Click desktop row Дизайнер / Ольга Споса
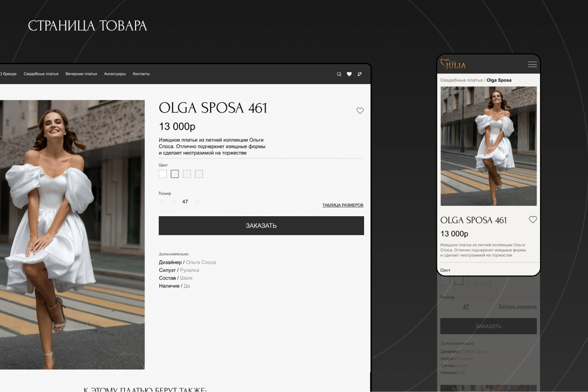The width and height of the screenshot is (588, 392). pyautogui.click(x=187, y=262)
